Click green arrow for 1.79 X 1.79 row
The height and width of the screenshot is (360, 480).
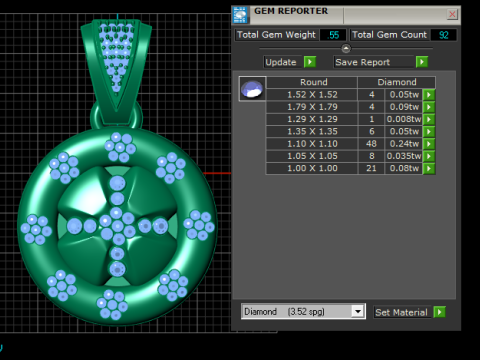click(x=429, y=107)
